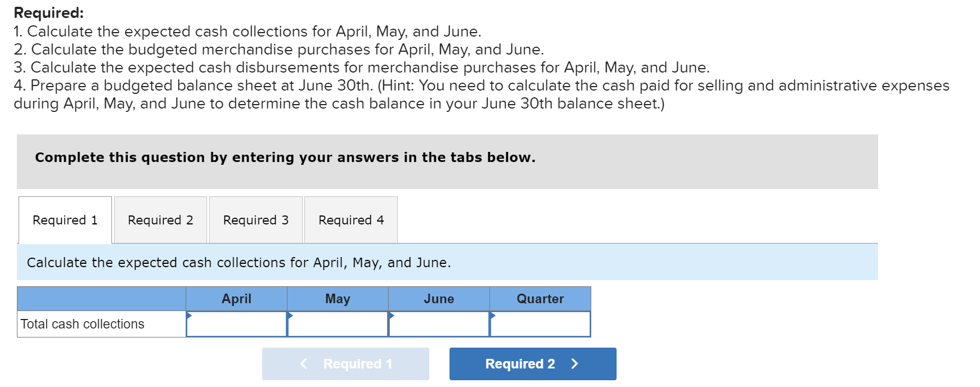This screenshot has width=980, height=387.
Task: Select the Quarter column header
Action: click(x=540, y=299)
